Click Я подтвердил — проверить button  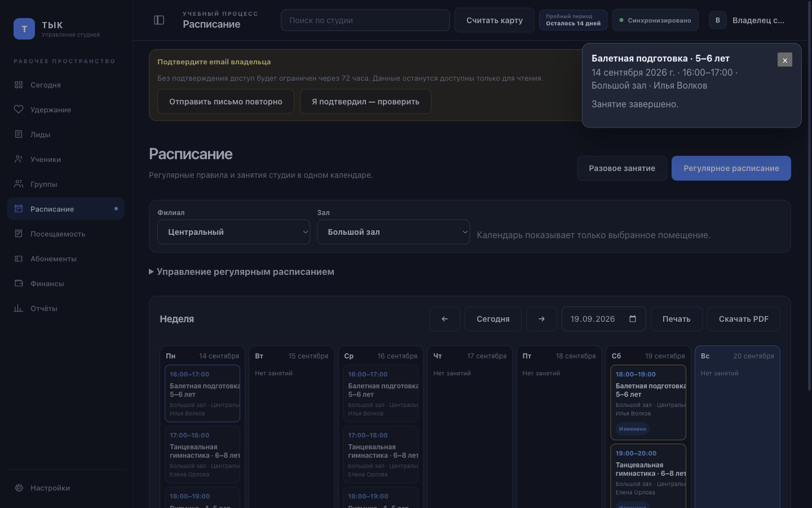pyautogui.click(x=365, y=102)
